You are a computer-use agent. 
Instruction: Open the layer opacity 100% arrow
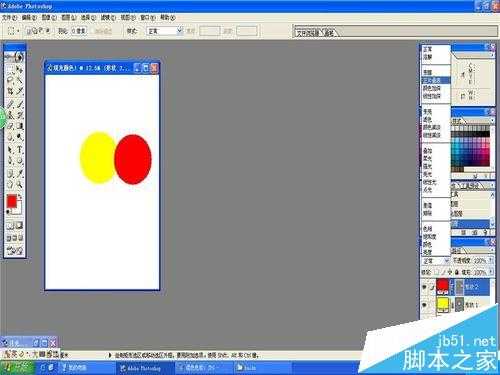491,260
